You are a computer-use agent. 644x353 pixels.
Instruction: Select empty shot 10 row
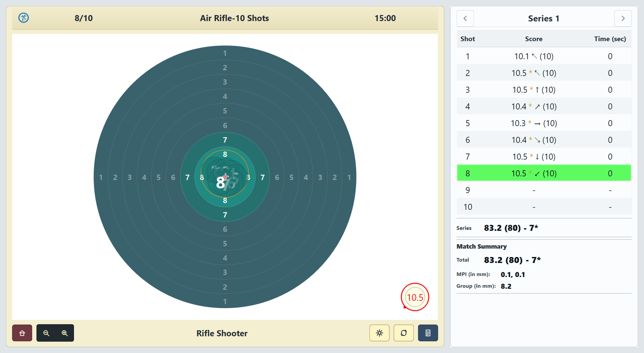click(544, 207)
